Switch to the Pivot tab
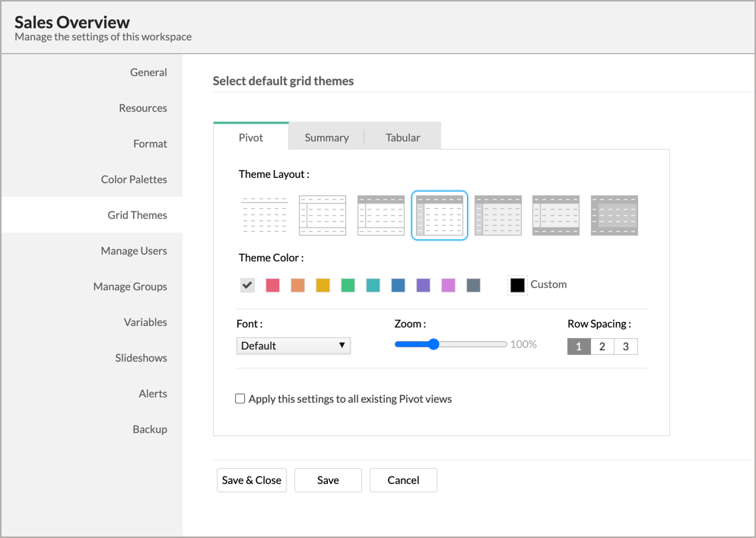Screen dimensions: 756x538 tap(251, 138)
